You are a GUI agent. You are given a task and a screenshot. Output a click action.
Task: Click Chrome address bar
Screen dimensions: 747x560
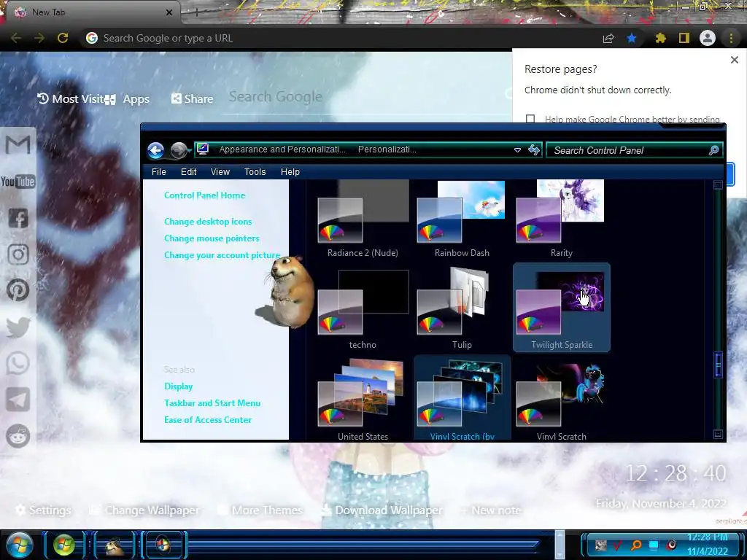click(338, 38)
